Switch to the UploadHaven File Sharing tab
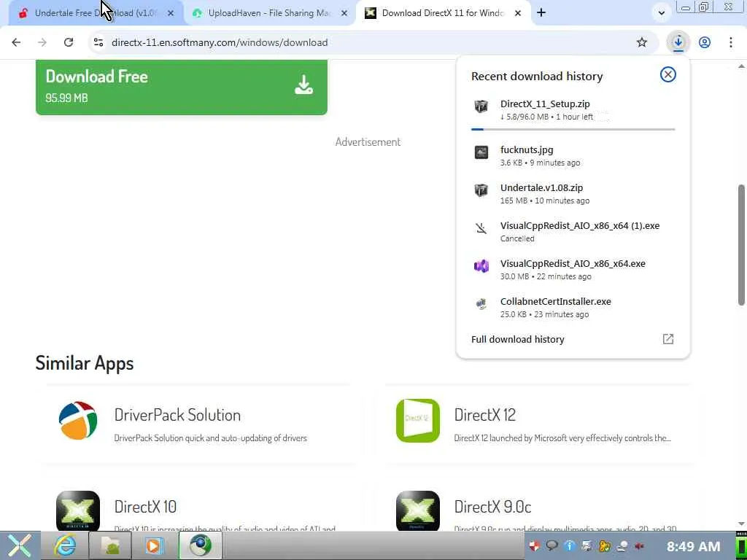The image size is (747, 560). tap(269, 13)
